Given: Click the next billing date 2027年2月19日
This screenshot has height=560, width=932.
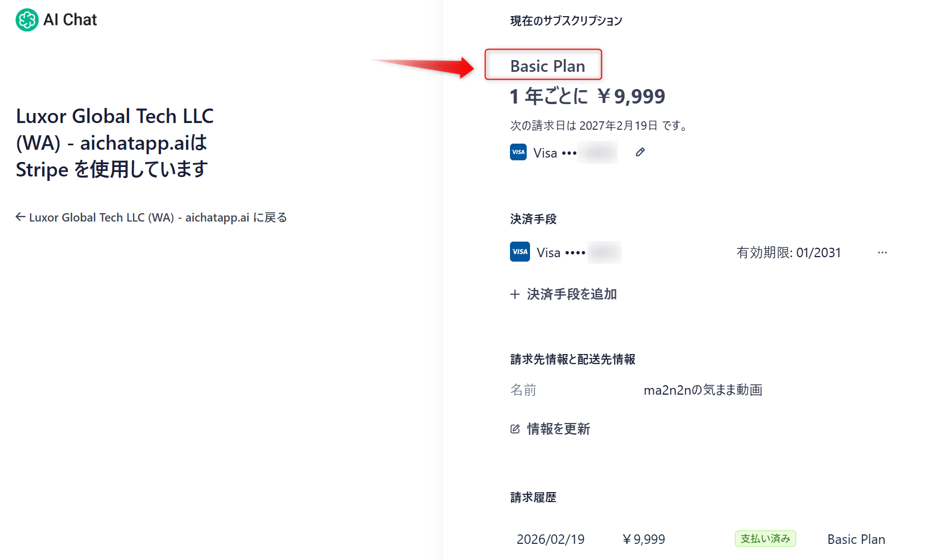Looking at the screenshot, I should point(618,125).
